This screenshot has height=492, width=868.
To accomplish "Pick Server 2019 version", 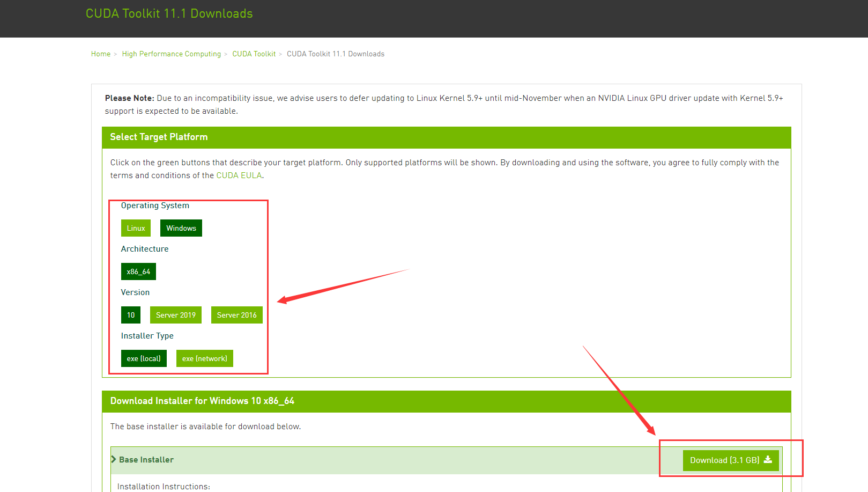I will (x=176, y=315).
